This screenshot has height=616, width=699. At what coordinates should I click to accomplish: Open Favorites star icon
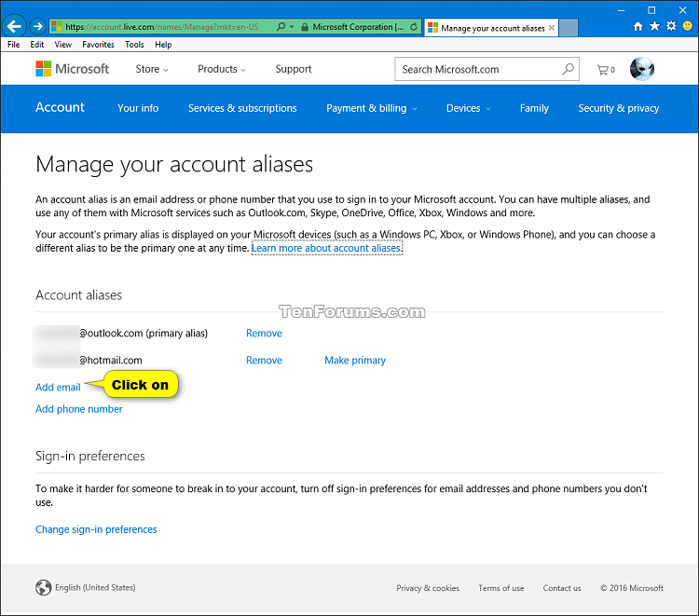coord(654,26)
